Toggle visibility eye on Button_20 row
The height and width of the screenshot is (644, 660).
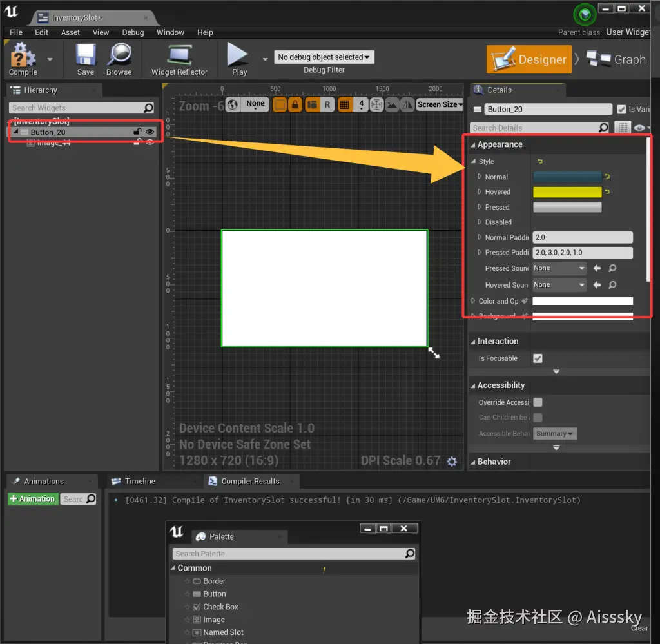click(150, 132)
